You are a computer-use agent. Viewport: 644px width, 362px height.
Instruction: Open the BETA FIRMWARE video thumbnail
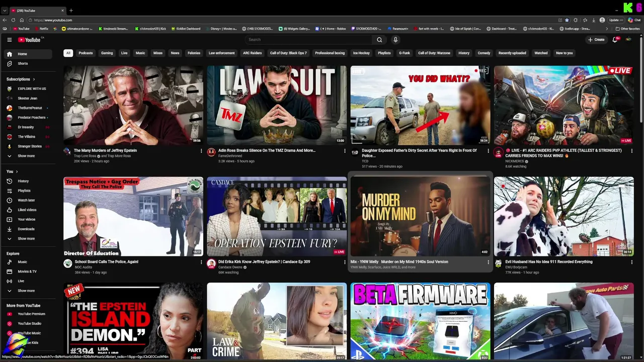tap(420, 321)
